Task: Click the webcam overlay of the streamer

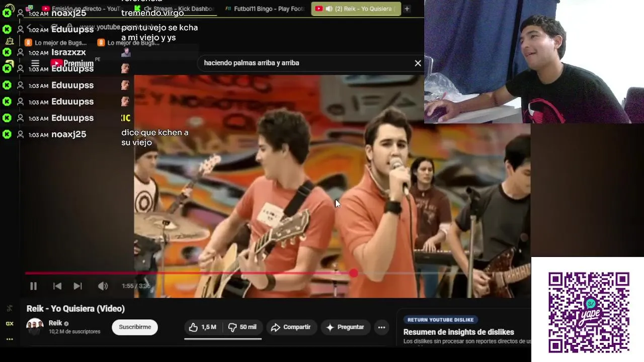Action: (534, 61)
